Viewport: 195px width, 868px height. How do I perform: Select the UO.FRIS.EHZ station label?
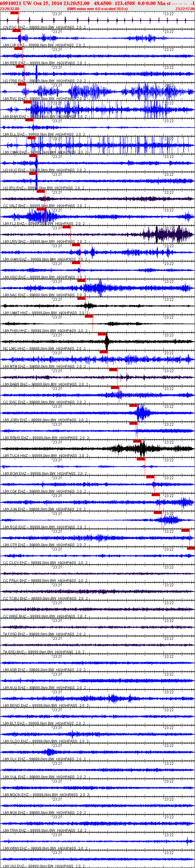pyautogui.click(x=45, y=81)
